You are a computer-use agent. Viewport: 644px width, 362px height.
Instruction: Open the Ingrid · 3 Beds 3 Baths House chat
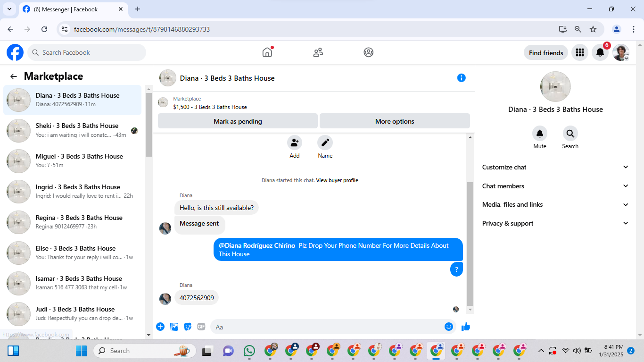tap(73, 192)
